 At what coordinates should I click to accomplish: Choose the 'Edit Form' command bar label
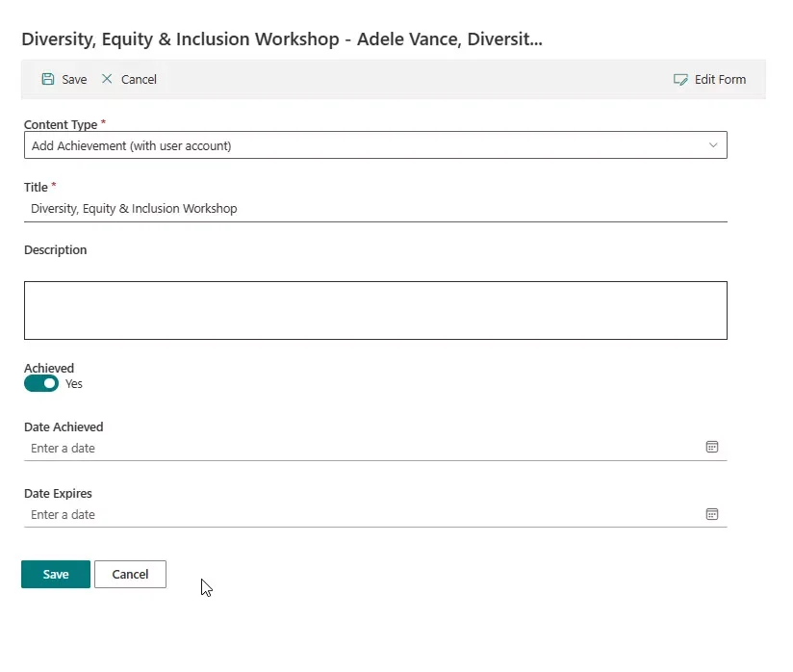pyautogui.click(x=720, y=80)
